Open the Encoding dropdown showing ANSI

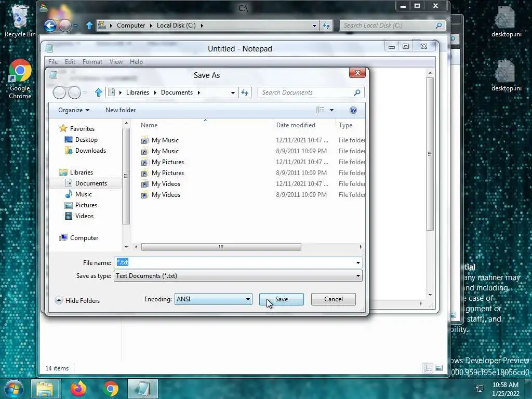pyautogui.click(x=213, y=299)
